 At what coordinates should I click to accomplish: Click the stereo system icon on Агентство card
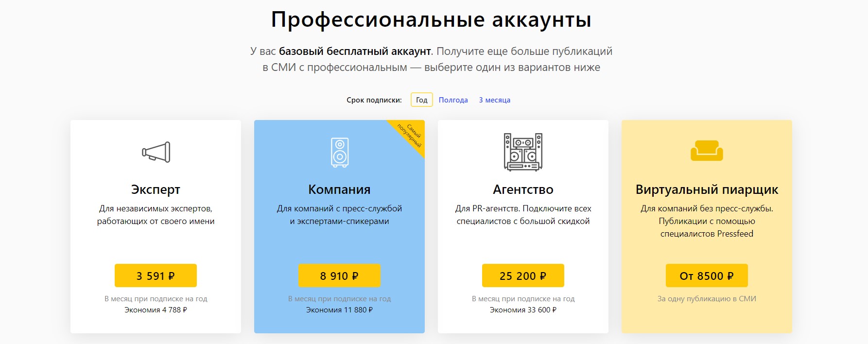tap(523, 152)
